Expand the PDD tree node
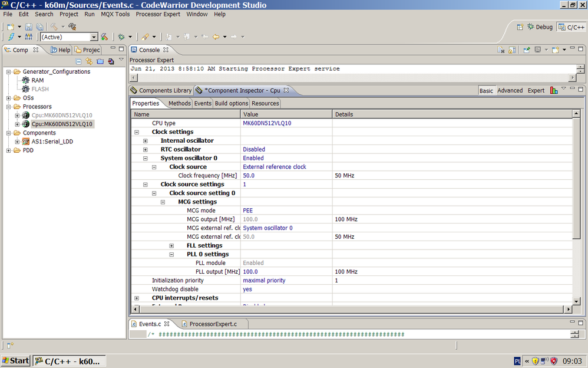The image size is (588, 368). 9,150
